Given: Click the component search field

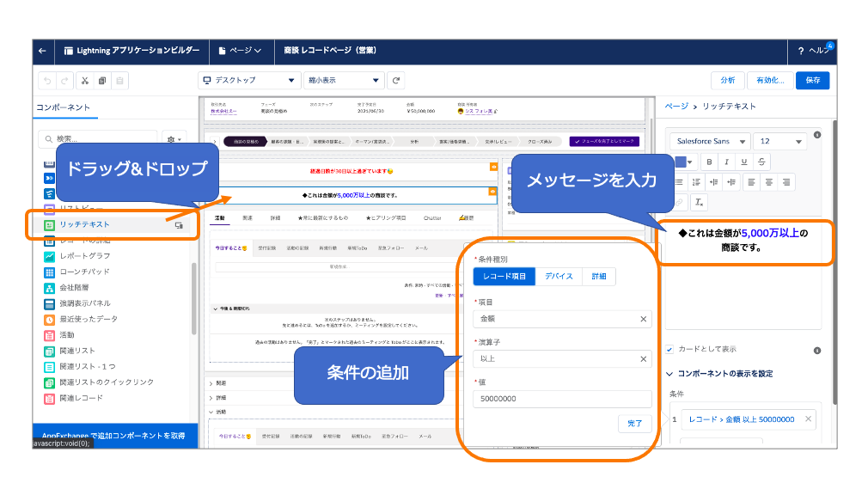Looking at the screenshot, I should 98,139.
